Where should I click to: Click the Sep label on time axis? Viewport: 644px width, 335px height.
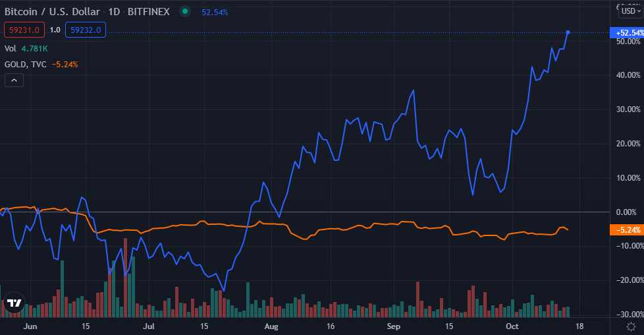point(394,326)
